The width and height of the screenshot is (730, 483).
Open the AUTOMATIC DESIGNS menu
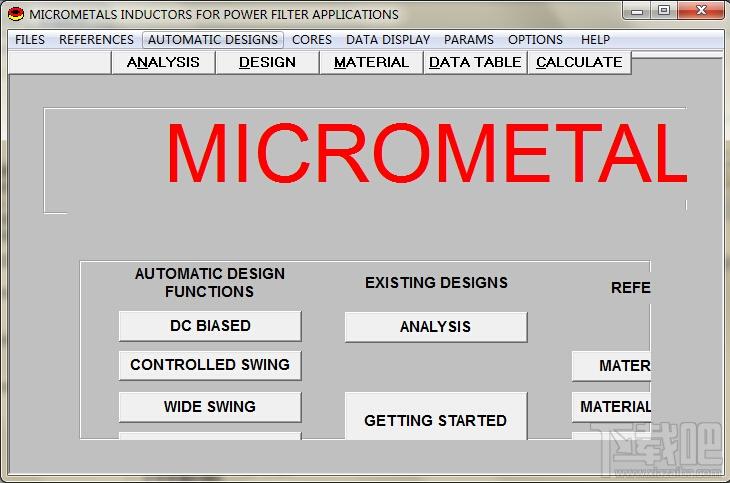click(213, 40)
